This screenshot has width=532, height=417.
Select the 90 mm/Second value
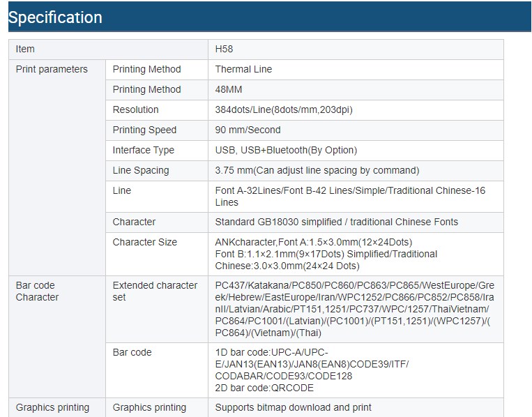248,130
